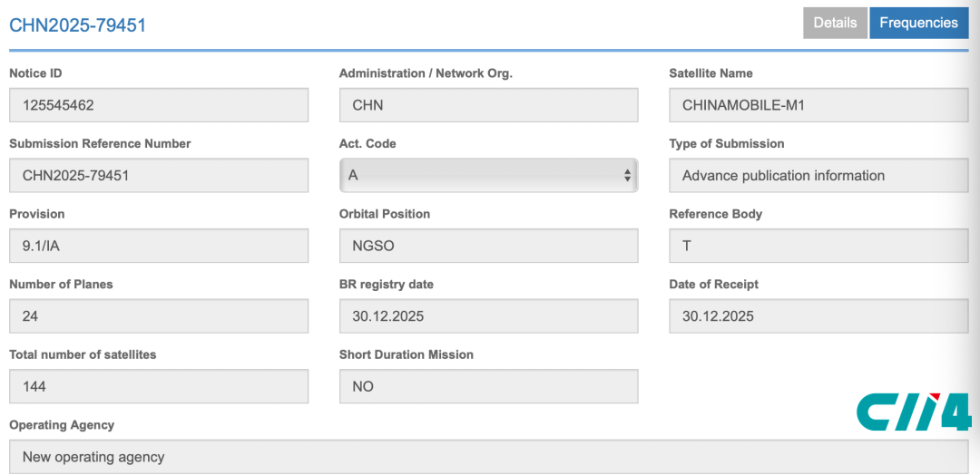980x475 pixels.
Task: Focus the Submission Reference Number field
Action: [159, 176]
